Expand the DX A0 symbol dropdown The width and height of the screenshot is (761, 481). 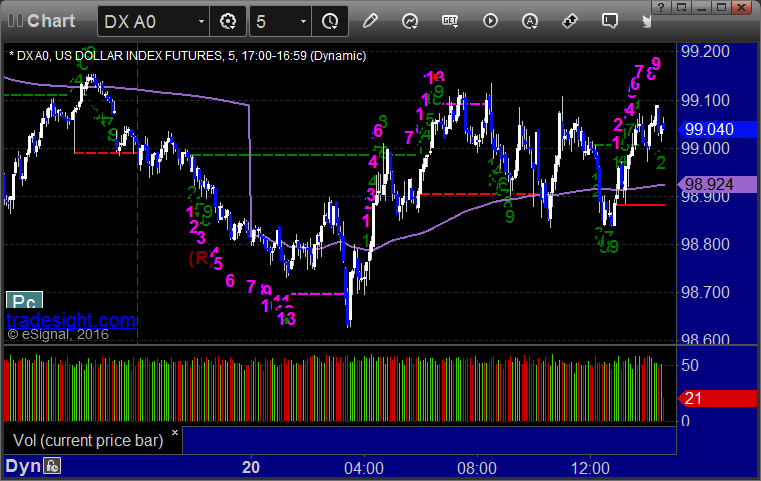click(x=201, y=21)
